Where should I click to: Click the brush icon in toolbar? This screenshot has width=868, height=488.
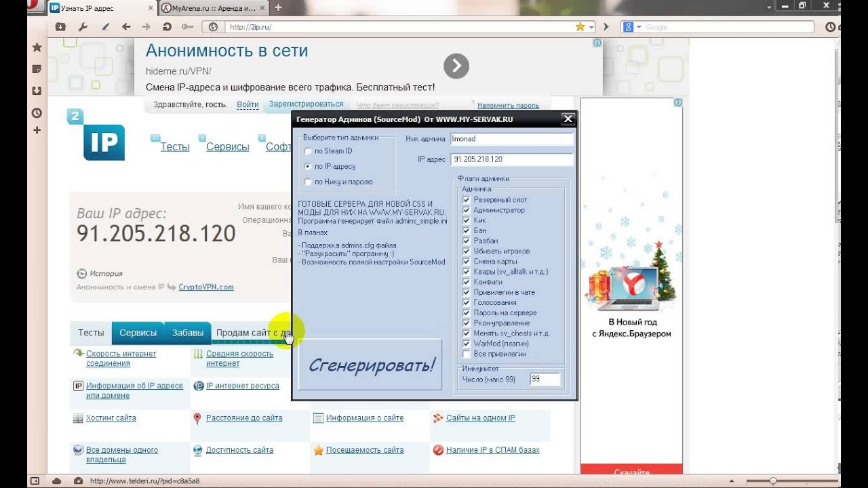click(105, 27)
